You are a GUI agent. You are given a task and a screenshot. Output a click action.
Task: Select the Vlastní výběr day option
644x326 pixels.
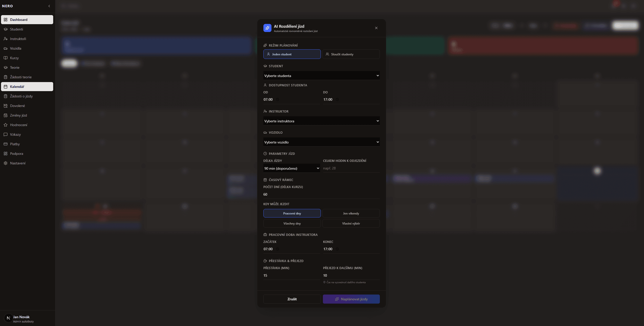(351, 223)
